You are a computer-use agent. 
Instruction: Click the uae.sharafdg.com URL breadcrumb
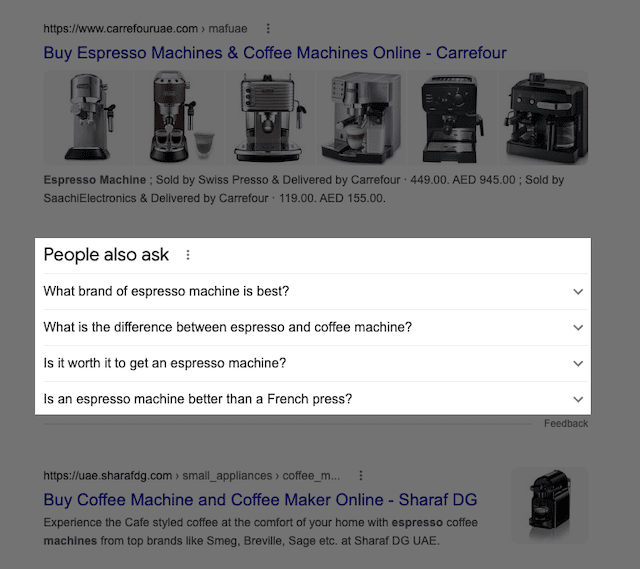point(191,476)
